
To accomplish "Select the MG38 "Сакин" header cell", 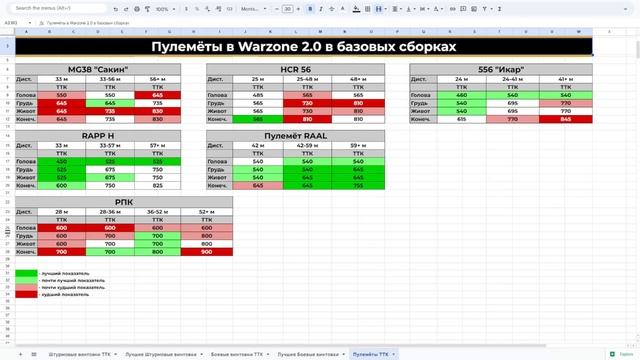I will (x=98, y=69).
